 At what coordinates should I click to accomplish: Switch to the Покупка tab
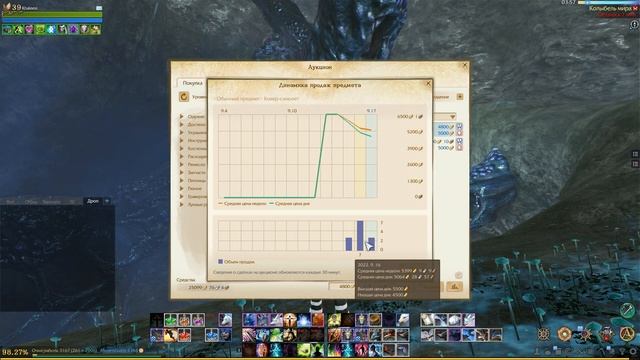[x=192, y=83]
